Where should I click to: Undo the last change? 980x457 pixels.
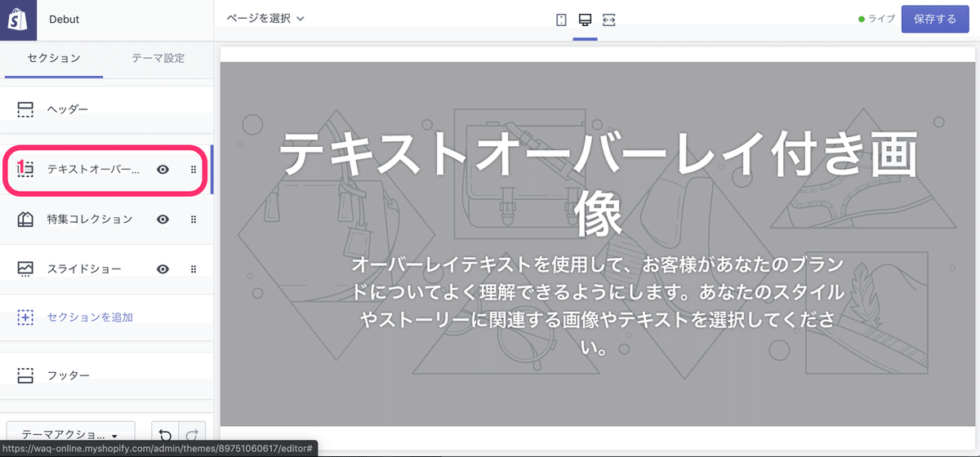(x=165, y=435)
